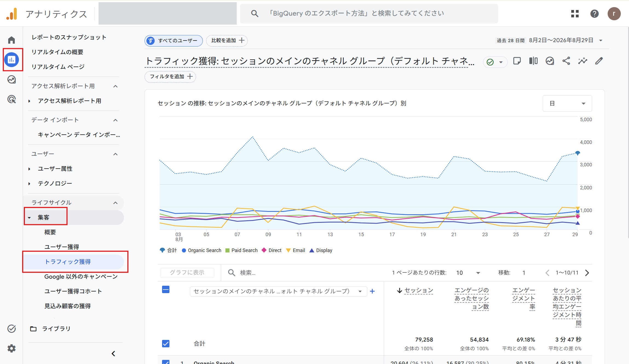Collapse the 集客 tree item
Image resolution: width=629 pixels, height=364 pixels.
pyautogui.click(x=29, y=218)
